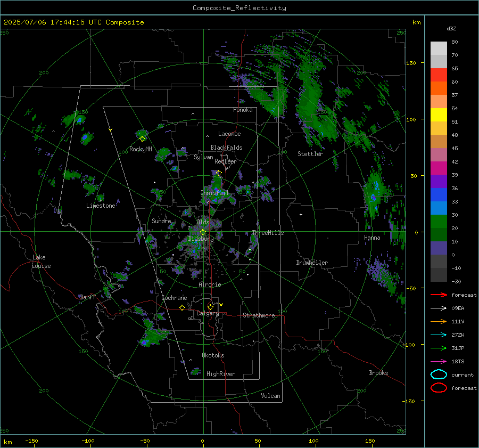Click the Cochrane label
Viewport: 479px width, 448px height.
174,298
